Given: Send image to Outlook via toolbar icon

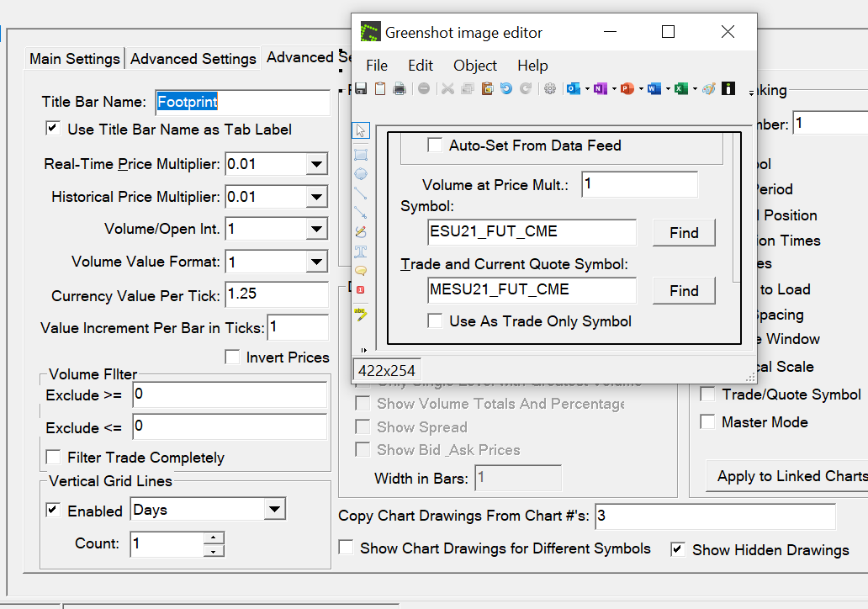Looking at the screenshot, I should coord(574,88).
